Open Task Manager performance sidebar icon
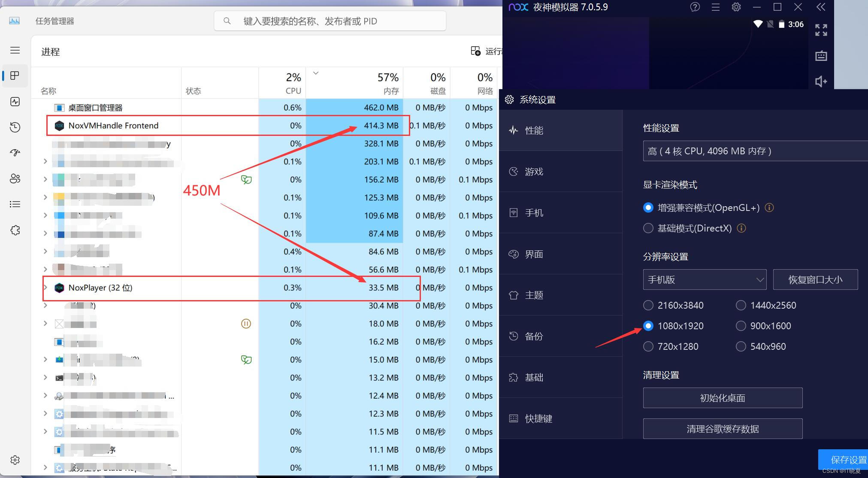 pos(15,102)
